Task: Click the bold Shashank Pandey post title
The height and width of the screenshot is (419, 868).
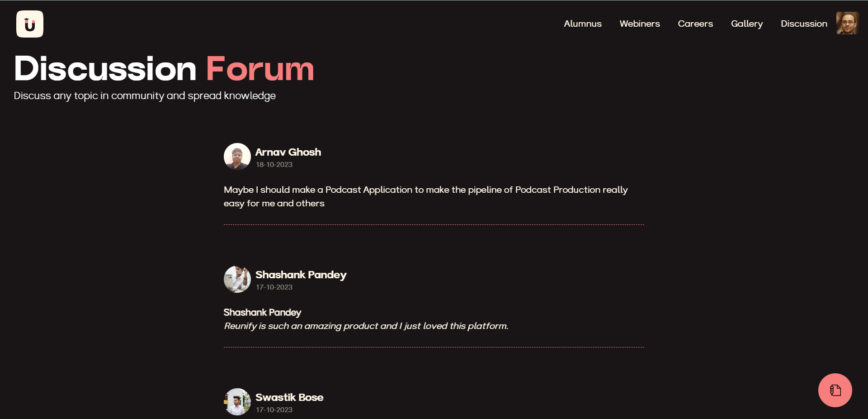Action: coord(262,313)
